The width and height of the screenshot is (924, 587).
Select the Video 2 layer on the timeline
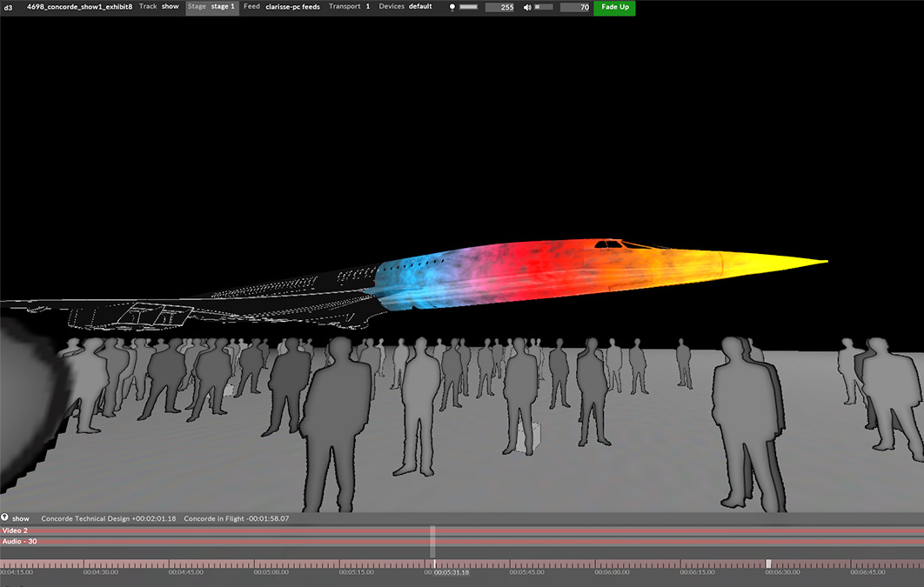(x=462, y=530)
